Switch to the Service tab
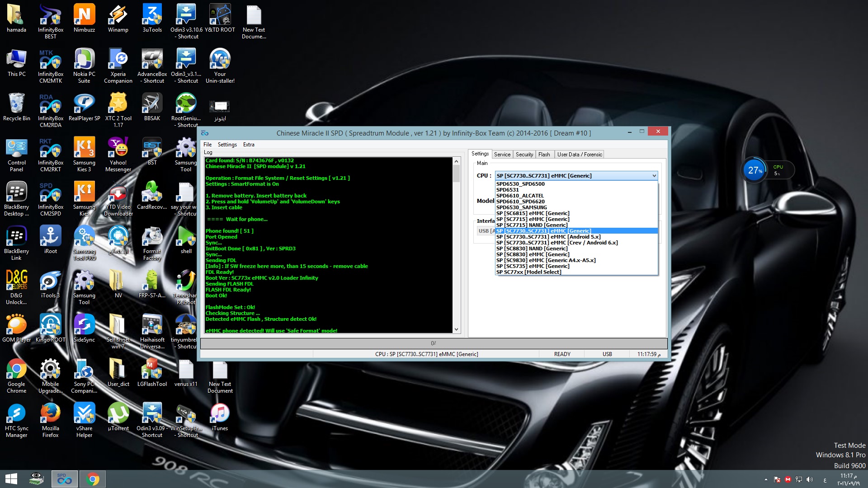The image size is (868, 488). [x=502, y=155]
